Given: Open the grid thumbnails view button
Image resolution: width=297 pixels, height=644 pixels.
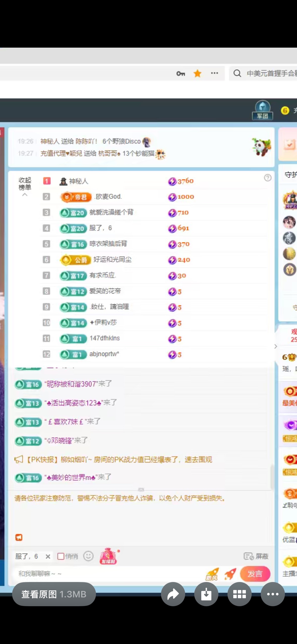Looking at the screenshot, I should pyautogui.click(x=239, y=594).
